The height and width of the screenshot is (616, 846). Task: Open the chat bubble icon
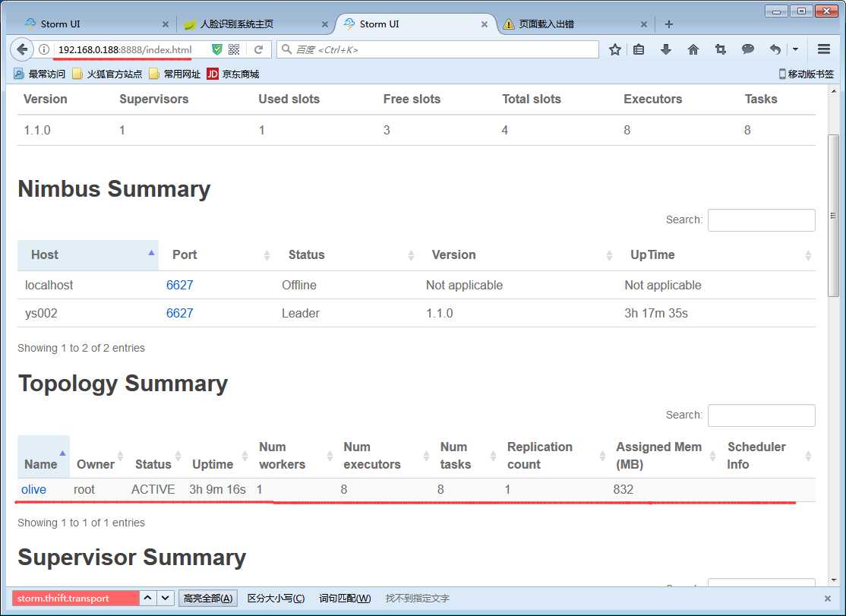(748, 49)
